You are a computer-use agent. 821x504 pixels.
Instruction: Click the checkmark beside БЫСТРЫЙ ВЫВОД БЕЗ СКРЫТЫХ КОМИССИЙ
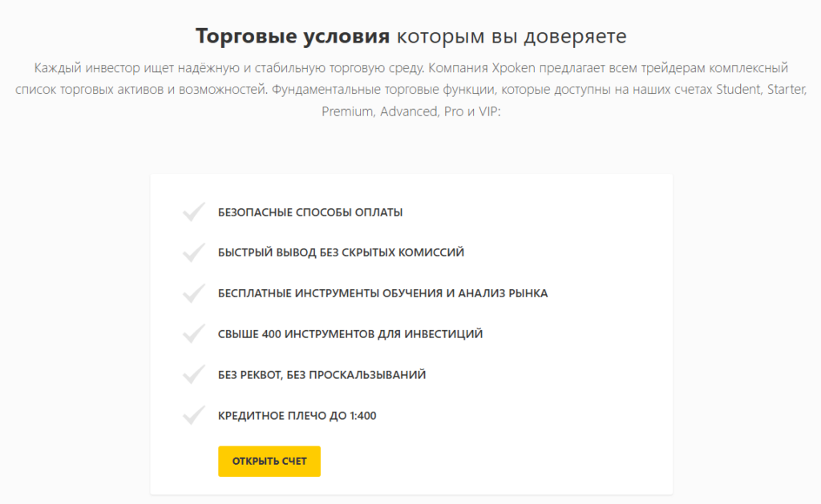pyautogui.click(x=192, y=252)
